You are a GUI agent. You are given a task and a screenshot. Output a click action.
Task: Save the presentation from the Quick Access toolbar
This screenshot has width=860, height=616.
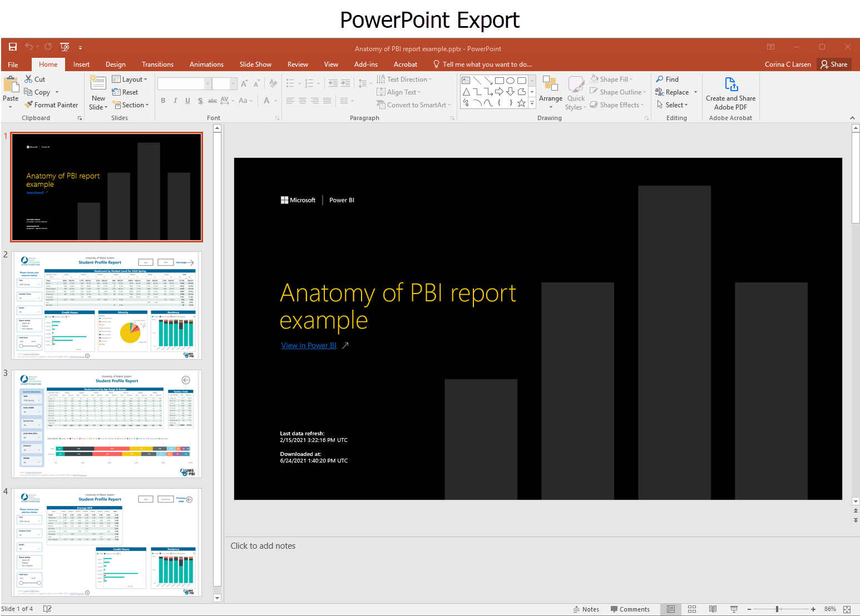(x=13, y=47)
